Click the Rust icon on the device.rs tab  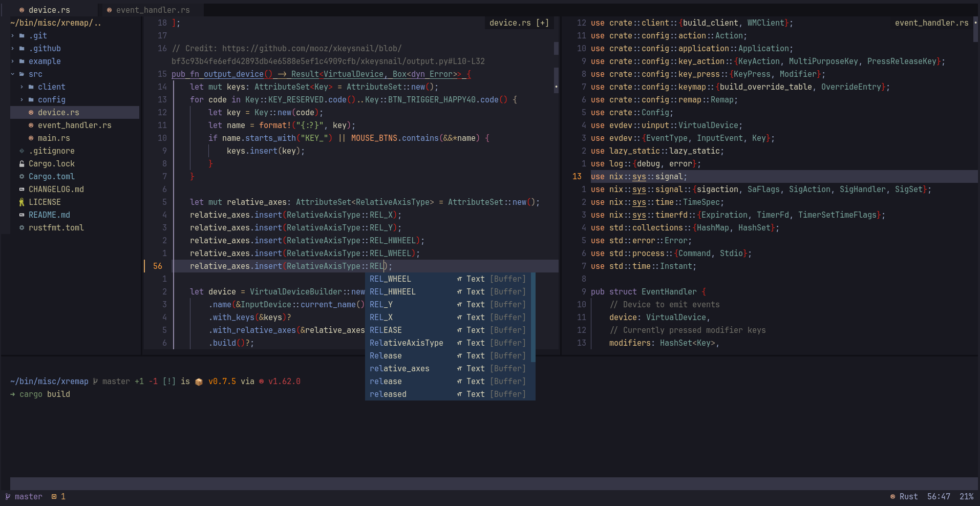22,10
